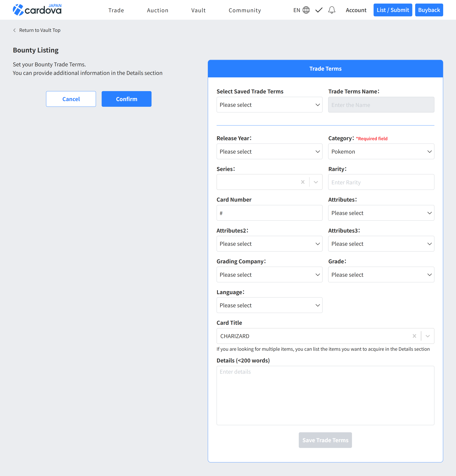This screenshot has height=476, width=456.
Task: Click the Cardova Japan logo
Action: (37, 10)
